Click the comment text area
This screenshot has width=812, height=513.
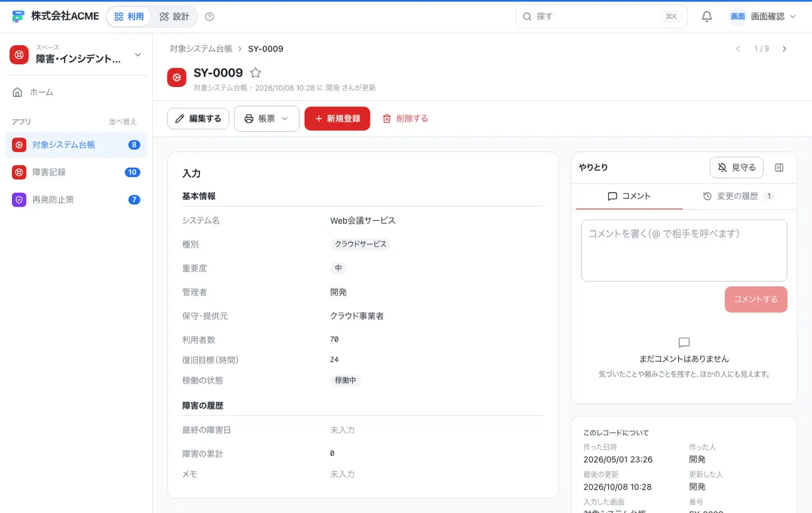point(684,250)
